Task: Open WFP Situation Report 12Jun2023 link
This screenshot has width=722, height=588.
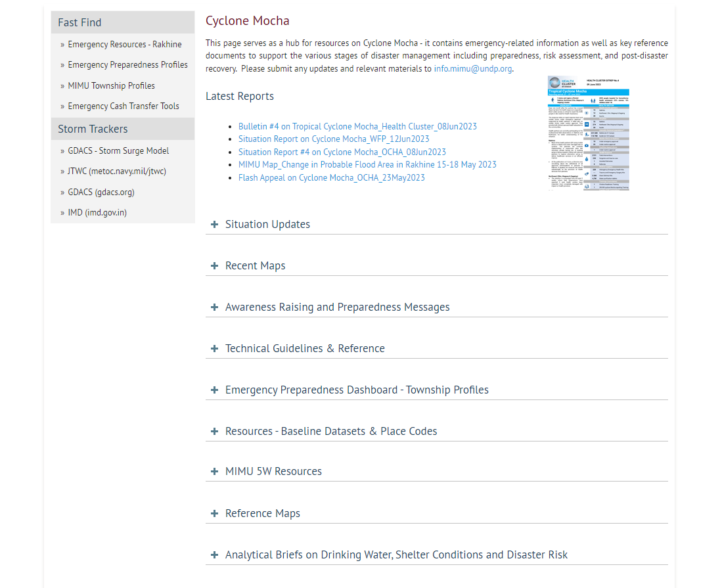Action: pyautogui.click(x=334, y=139)
